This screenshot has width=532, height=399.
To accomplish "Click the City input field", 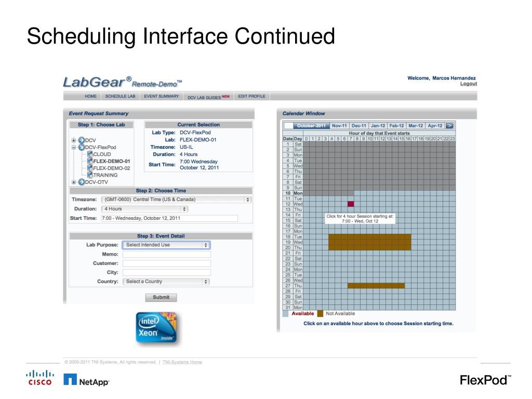I will [x=167, y=272].
